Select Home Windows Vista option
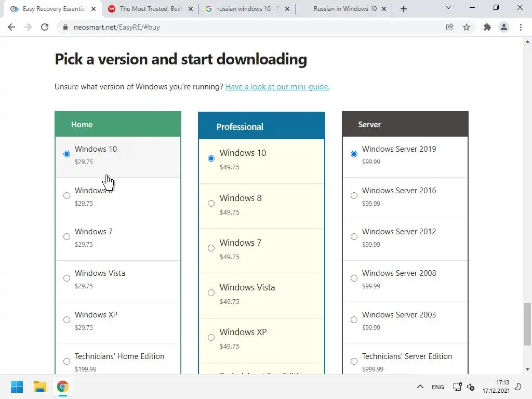The height and width of the screenshot is (399, 532). (67, 278)
